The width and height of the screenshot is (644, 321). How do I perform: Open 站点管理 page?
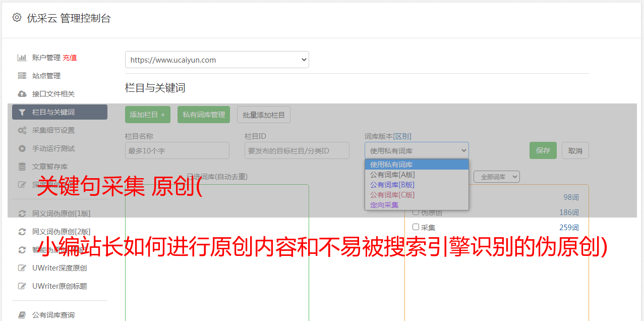46,76
